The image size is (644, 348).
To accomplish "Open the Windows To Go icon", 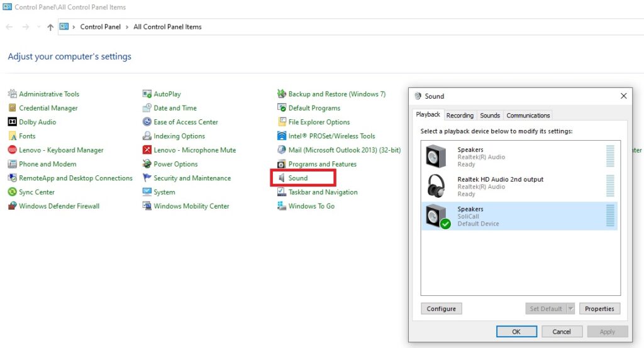I will (282, 205).
